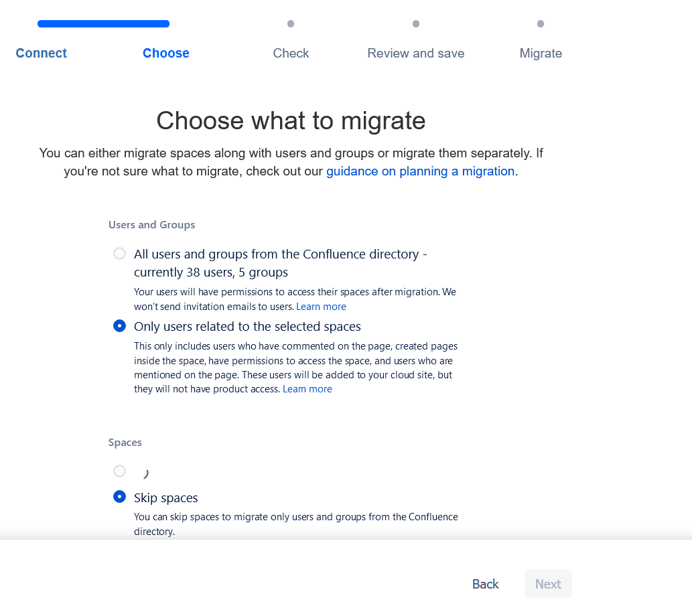
Task: Click the Next button
Action: (548, 584)
